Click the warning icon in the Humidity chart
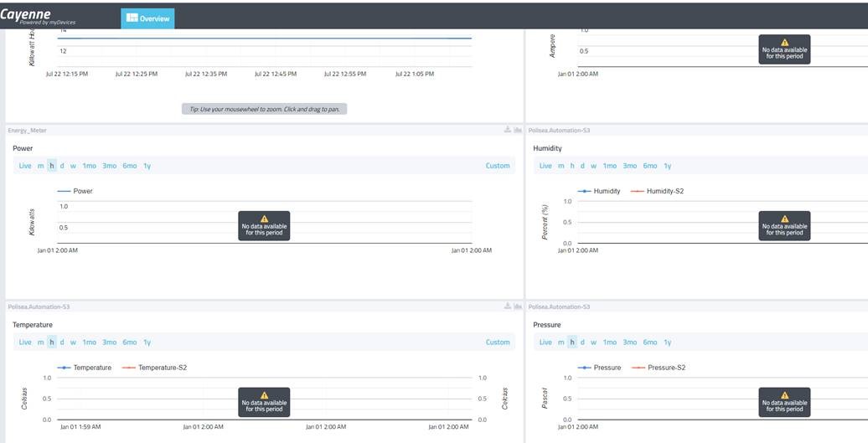This screenshot has width=868, height=443. (x=784, y=219)
